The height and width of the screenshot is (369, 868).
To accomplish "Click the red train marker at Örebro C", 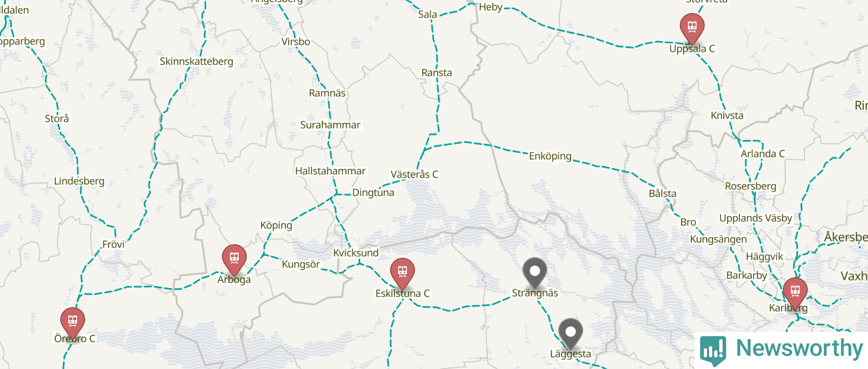I will (x=73, y=321).
